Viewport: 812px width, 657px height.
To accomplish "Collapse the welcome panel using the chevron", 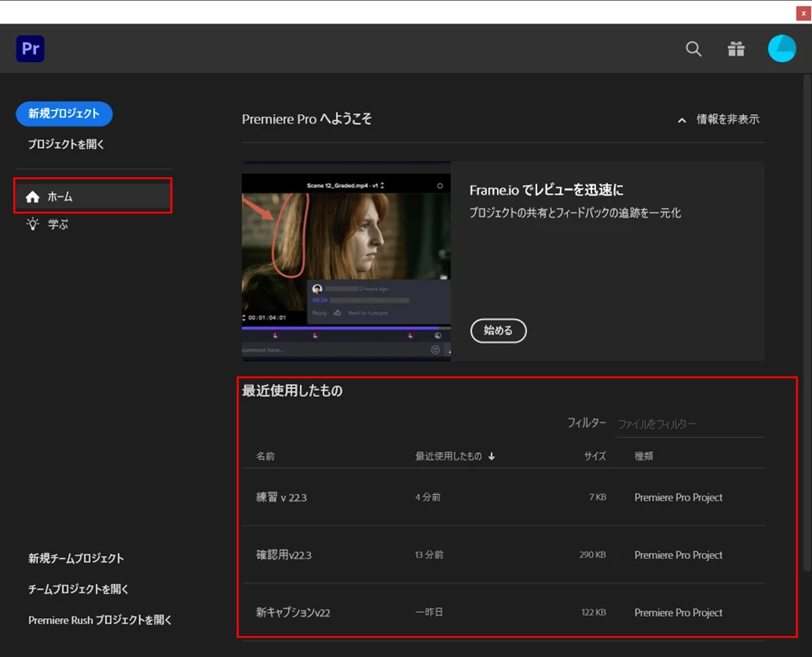I will coord(682,120).
